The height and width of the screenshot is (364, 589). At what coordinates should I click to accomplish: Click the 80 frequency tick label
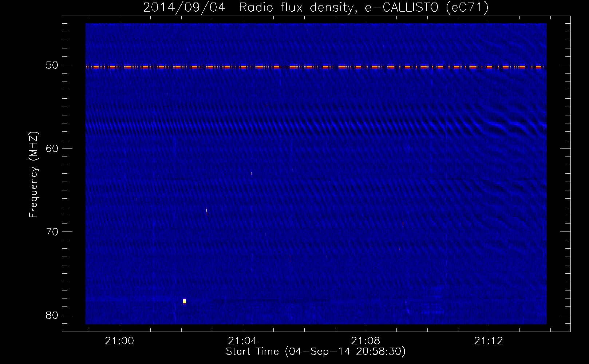click(x=52, y=315)
